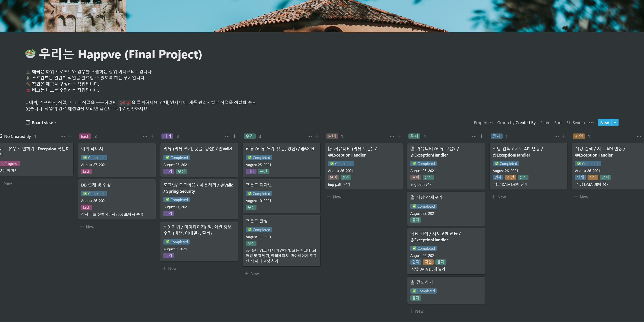Click Completed checkbox on 건의하기 card
644x322 pixels.
(x=414, y=291)
